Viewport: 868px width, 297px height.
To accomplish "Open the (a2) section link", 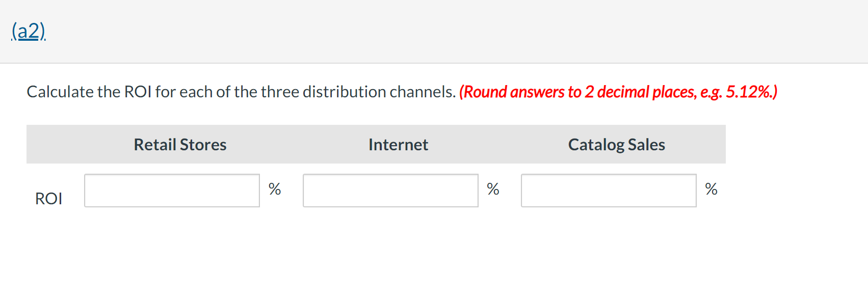I will click(x=29, y=31).
